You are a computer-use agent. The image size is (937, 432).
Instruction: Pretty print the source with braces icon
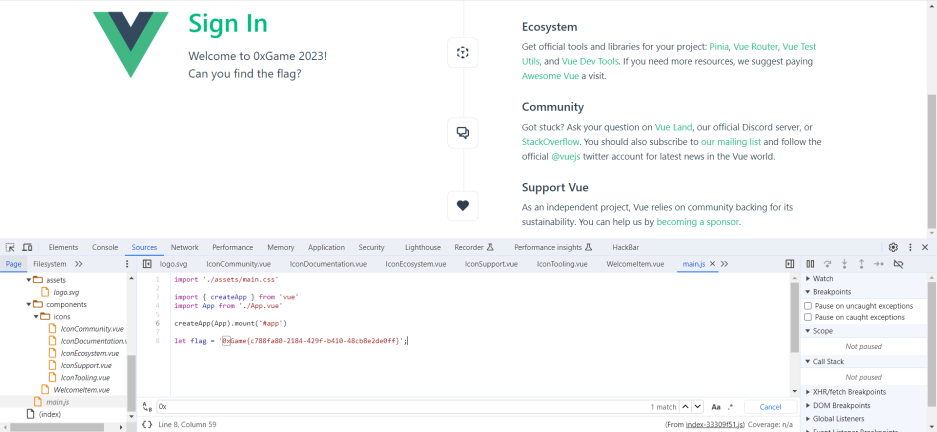[147, 424]
